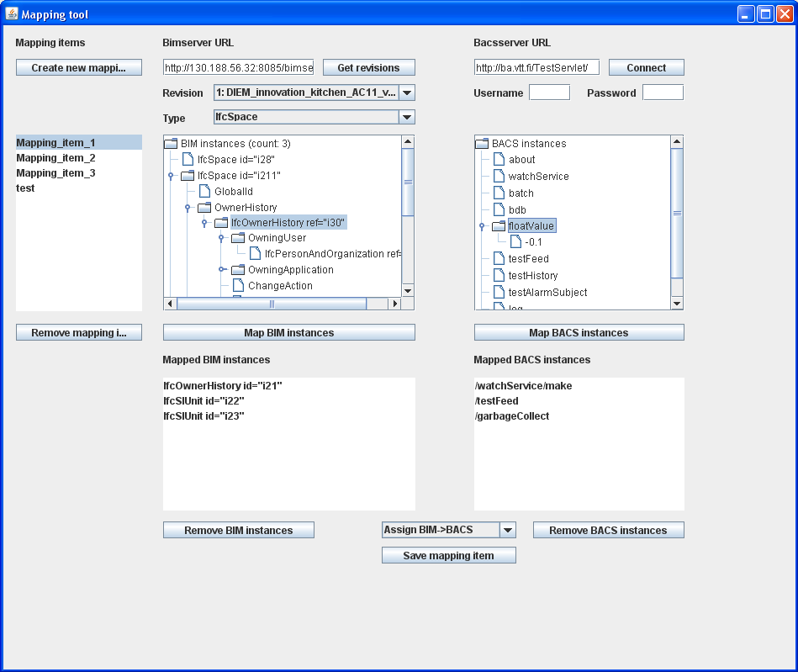Click the file icon beside watchService
The width and height of the screenshot is (798, 672).
[x=498, y=177]
